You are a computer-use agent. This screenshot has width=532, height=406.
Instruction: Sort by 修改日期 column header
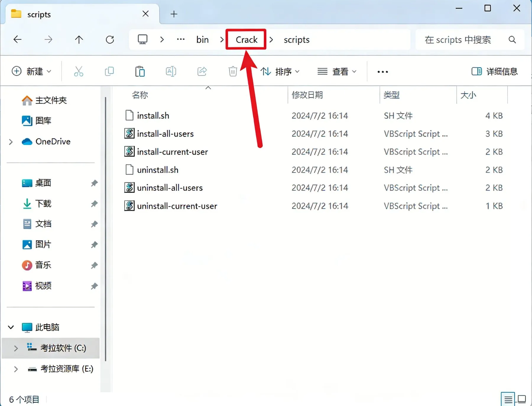[x=307, y=95]
